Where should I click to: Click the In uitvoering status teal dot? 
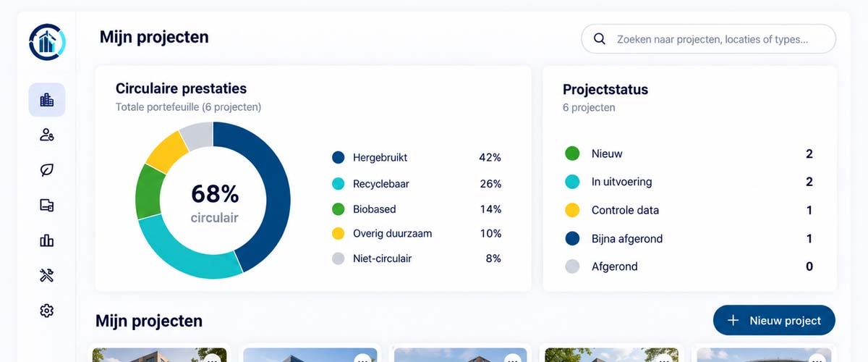[x=571, y=182]
